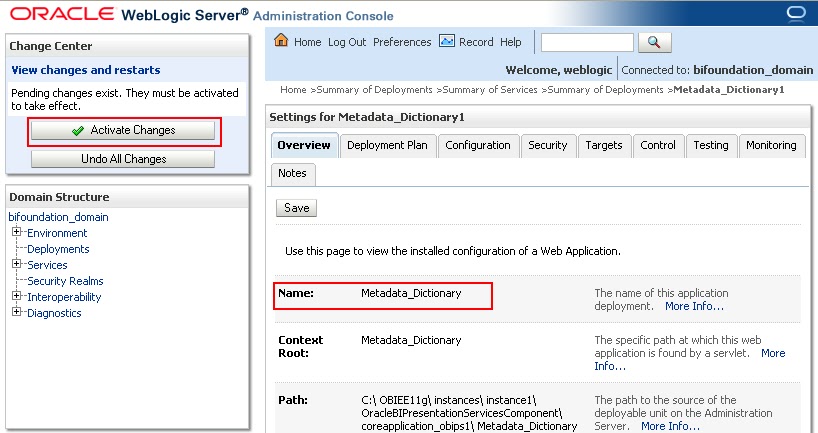Click the Log Out link
Image resolution: width=818 pixels, height=433 pixels.
(347, 42)
